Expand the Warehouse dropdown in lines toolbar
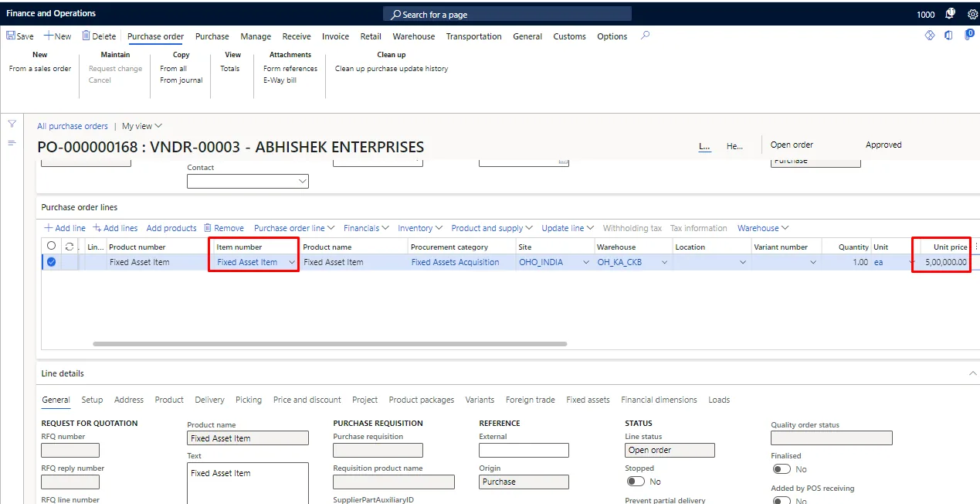980x504 pixels. tap(763, 228)
